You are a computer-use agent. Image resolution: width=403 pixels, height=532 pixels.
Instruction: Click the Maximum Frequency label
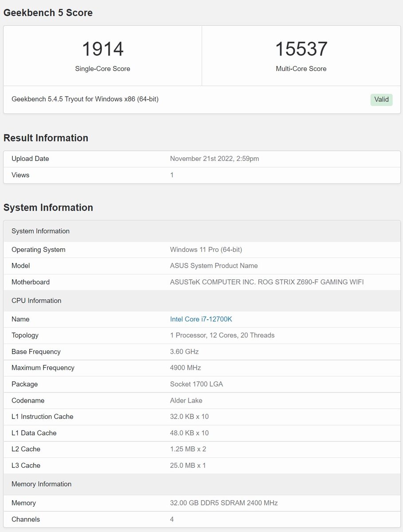point(43,368)
